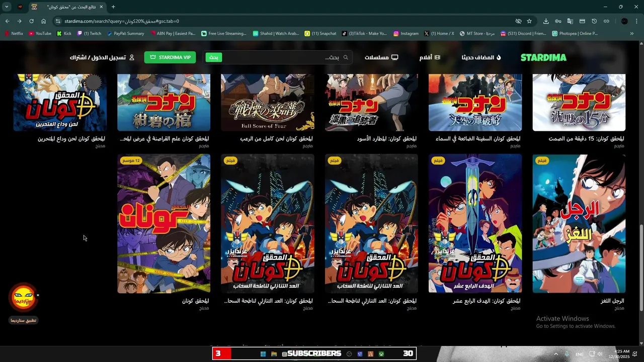Open the TikTok bookmark

(x=364, y=34)
